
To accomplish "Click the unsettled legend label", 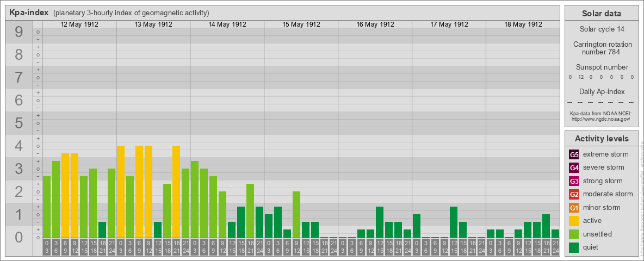I will click(x=597, y=234).
